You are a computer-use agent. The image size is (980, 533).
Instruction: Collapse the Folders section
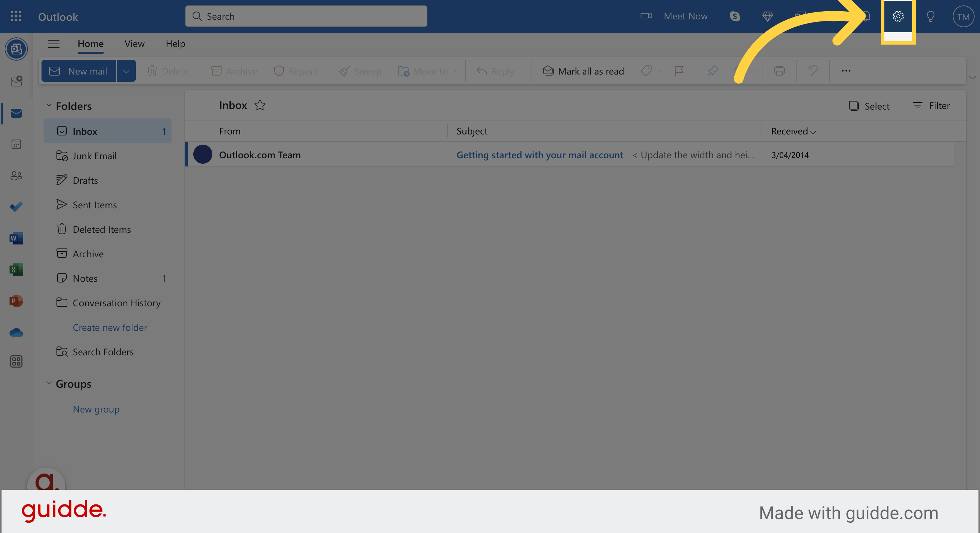tap(49, 106)
